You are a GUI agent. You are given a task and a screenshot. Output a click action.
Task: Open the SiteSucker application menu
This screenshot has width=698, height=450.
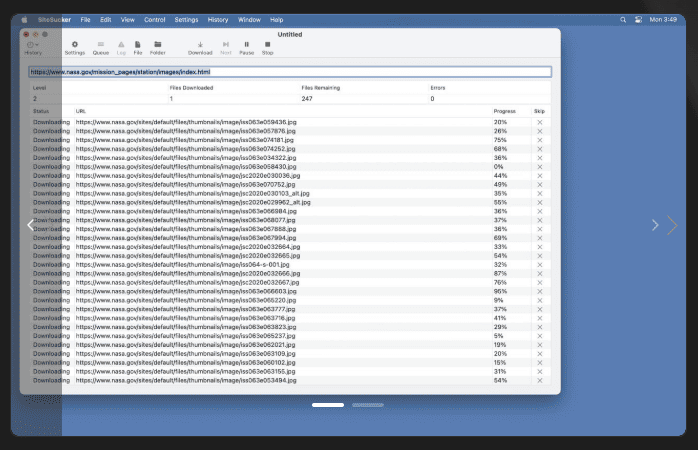54,20
